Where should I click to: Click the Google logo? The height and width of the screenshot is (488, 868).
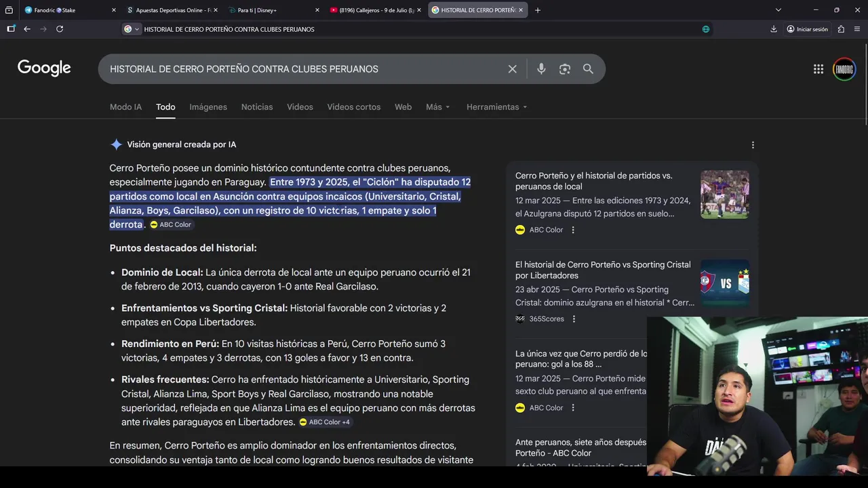44,68
